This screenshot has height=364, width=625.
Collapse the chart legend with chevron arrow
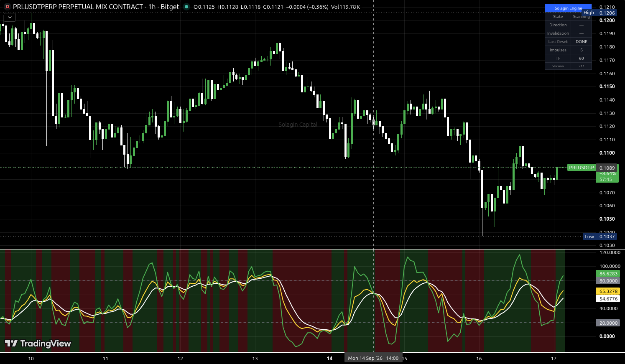tap(10, 18)
